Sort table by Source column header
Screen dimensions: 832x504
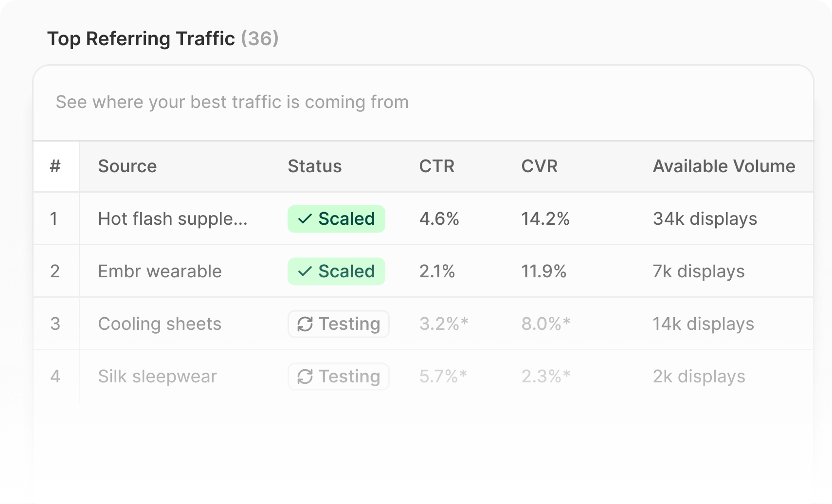click(x=127, y=166)
